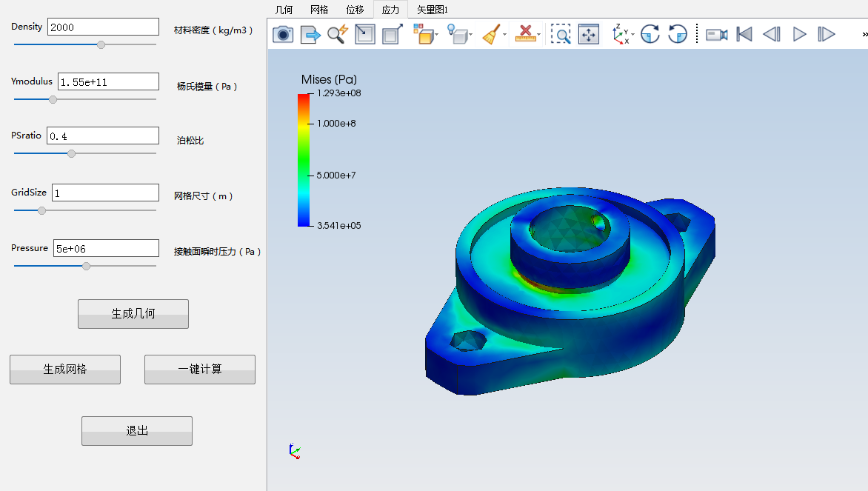Step to the next animation frame
This screenshot has width=868, height=491.
click(x=827, y=34)
